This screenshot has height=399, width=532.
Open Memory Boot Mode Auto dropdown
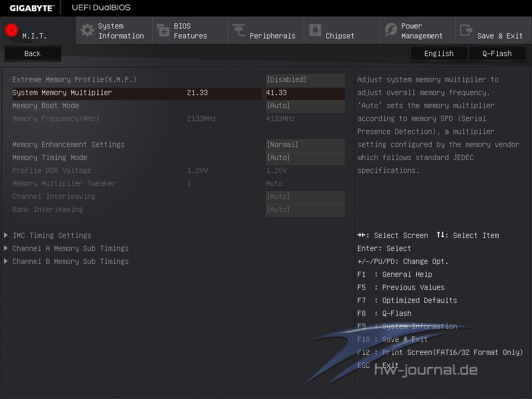click(x=305, y=106)
